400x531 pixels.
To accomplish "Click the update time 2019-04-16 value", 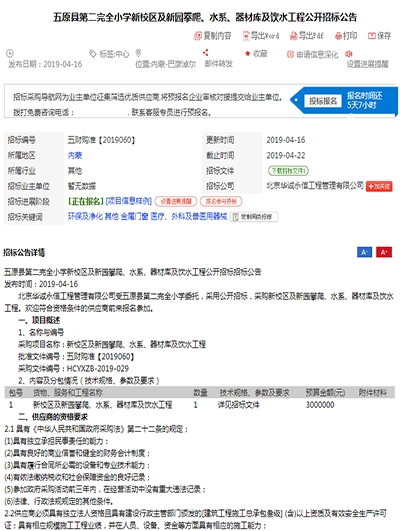I will tap(286, 140).
